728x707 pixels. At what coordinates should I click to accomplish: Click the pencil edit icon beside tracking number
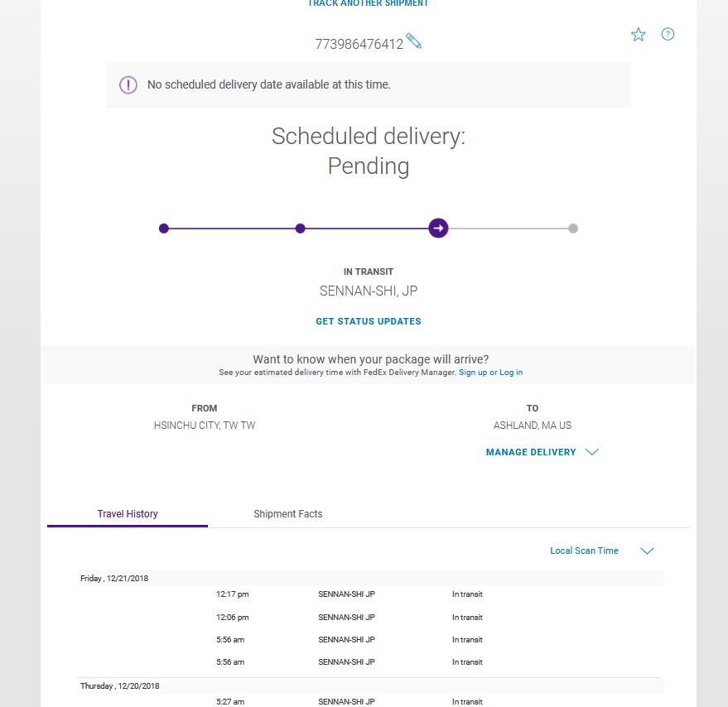(413, 41)
